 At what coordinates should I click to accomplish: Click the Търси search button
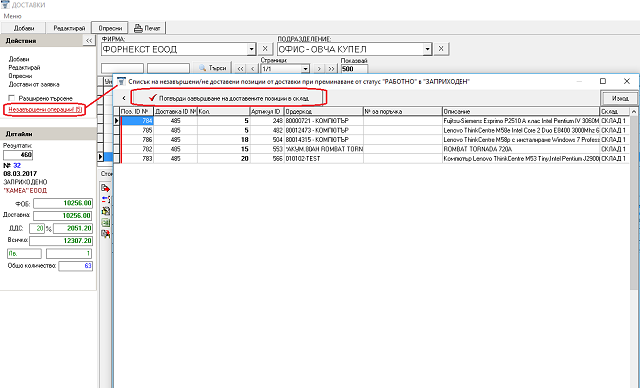click(x=212, y=68)
